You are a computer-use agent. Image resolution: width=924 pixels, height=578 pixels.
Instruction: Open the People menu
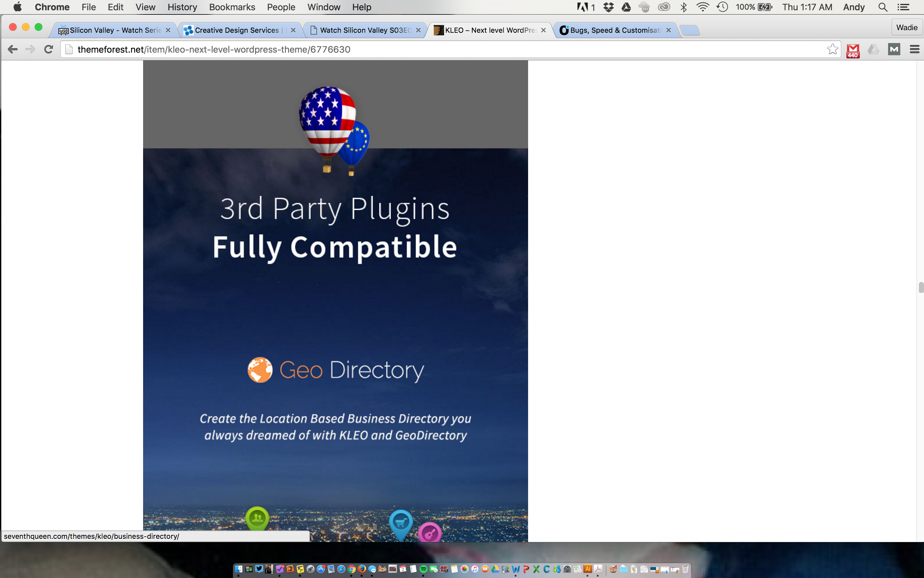click(x=281, y=7)
